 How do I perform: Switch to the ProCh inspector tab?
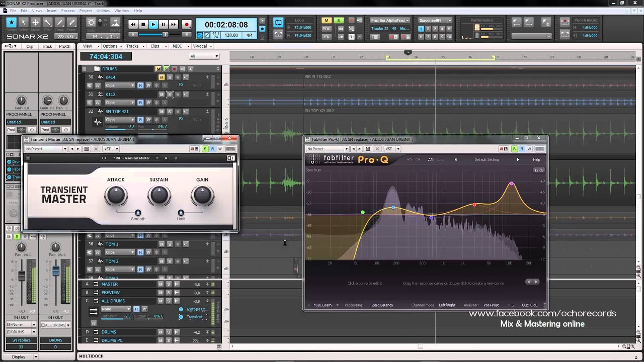(64, 46)
